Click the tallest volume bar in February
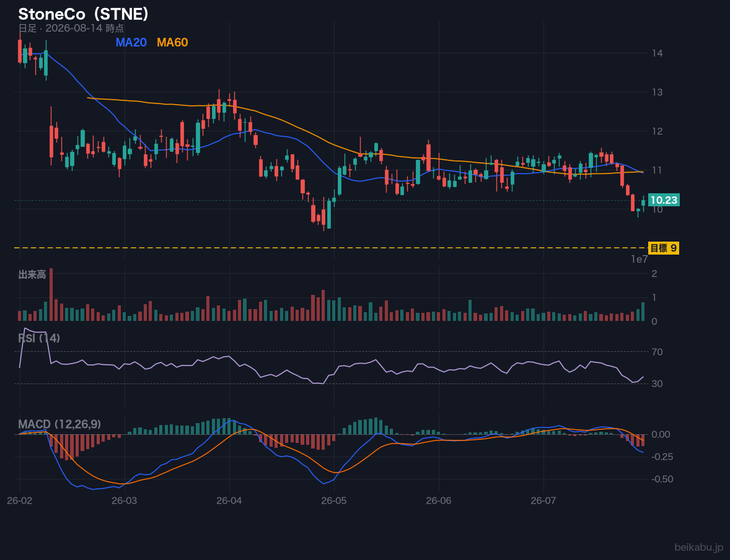Image resolution: width=730 pixels, height=560 pixels. [51, 295]
